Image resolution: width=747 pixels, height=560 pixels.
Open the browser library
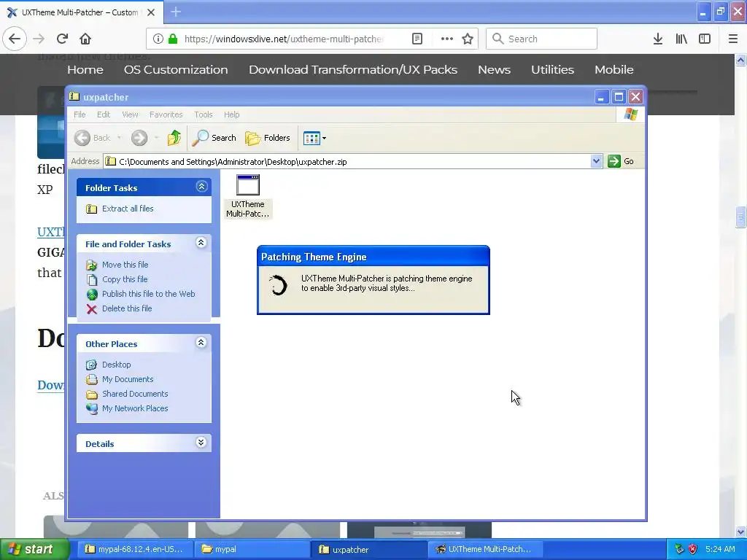(681, 39)
